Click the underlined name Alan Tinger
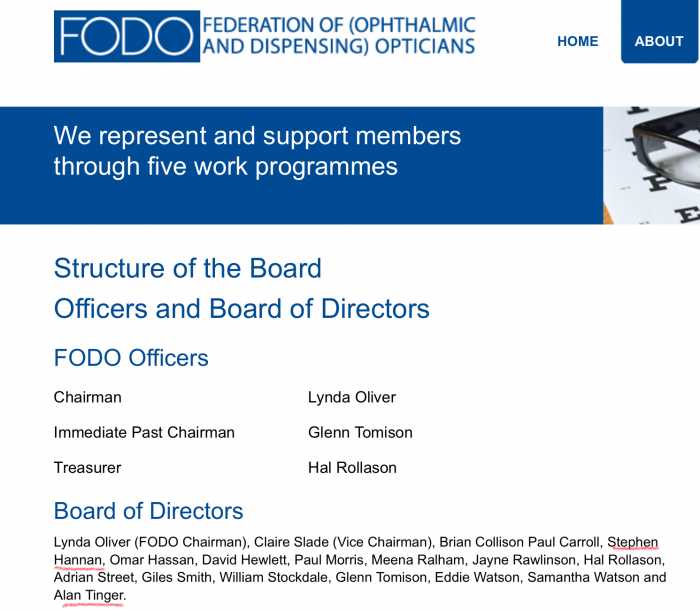 coord(89,596)
